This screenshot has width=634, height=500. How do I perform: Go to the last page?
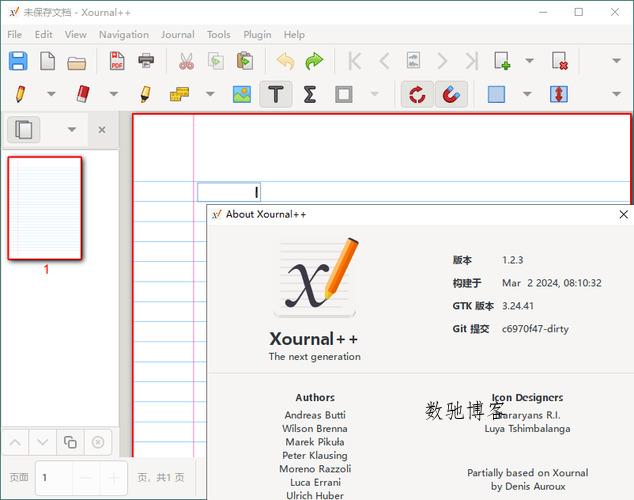pos(471,61)
